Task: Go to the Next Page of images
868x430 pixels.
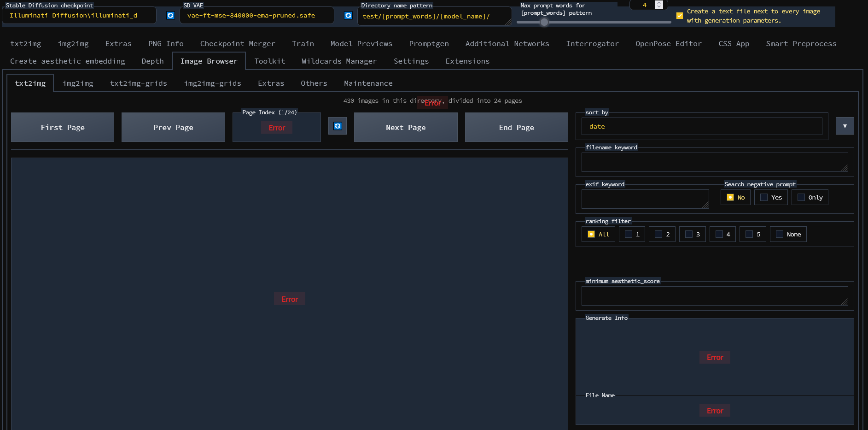Action: pos(405,127)
